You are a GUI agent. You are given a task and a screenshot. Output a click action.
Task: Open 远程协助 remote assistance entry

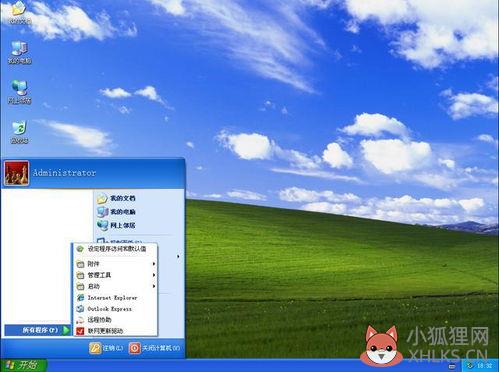(x=115, y=320)
